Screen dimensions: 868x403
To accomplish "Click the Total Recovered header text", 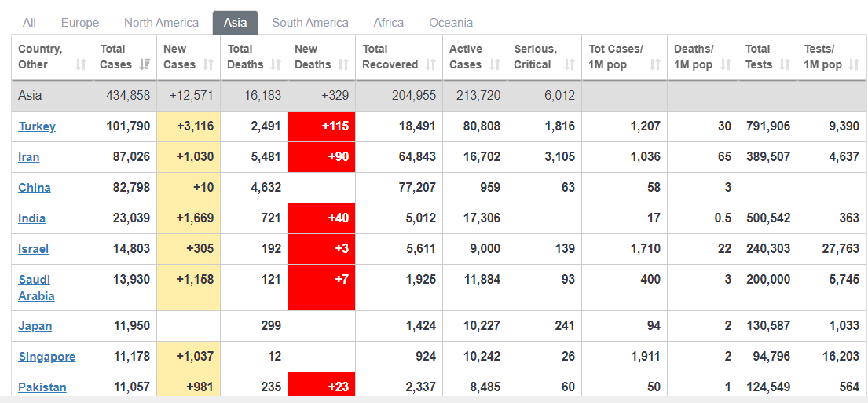I will tap(390, 57).
